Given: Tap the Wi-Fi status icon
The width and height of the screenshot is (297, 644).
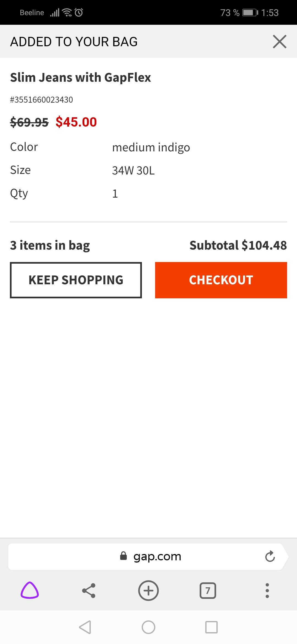Looking at the screenshot, I should [x=67, y=12].
